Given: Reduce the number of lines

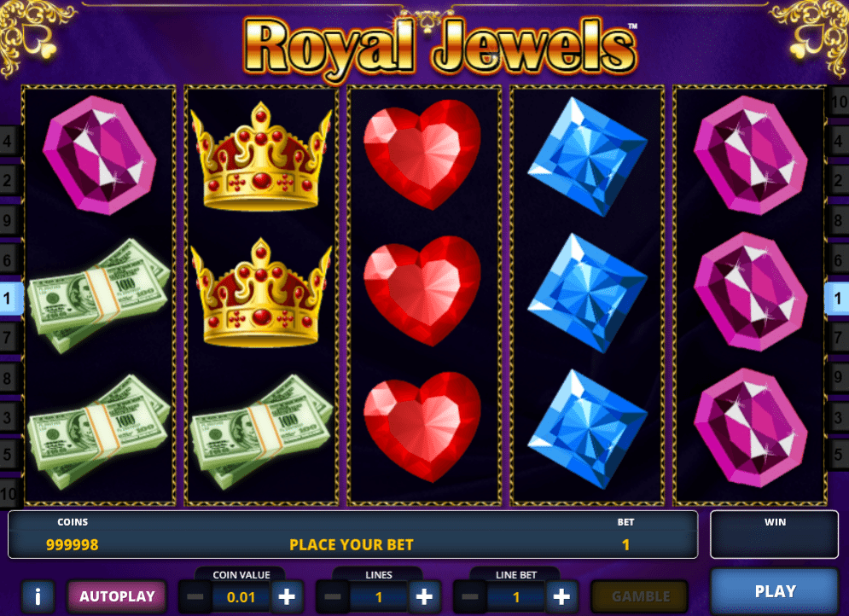Looking at the screenshot, I should point(333,597).
